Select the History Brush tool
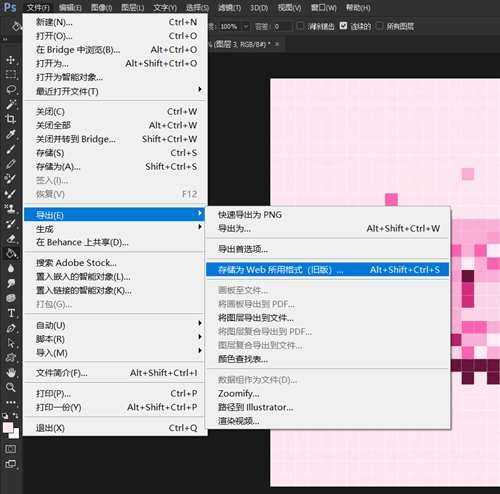The width and height of the screenshot is (500, 494). point(11,223)
